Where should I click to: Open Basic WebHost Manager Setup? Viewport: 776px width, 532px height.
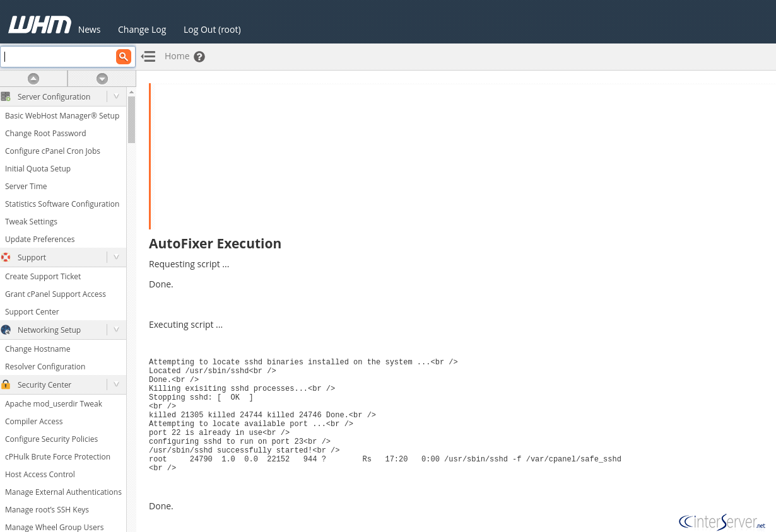[x=62, y=115]
